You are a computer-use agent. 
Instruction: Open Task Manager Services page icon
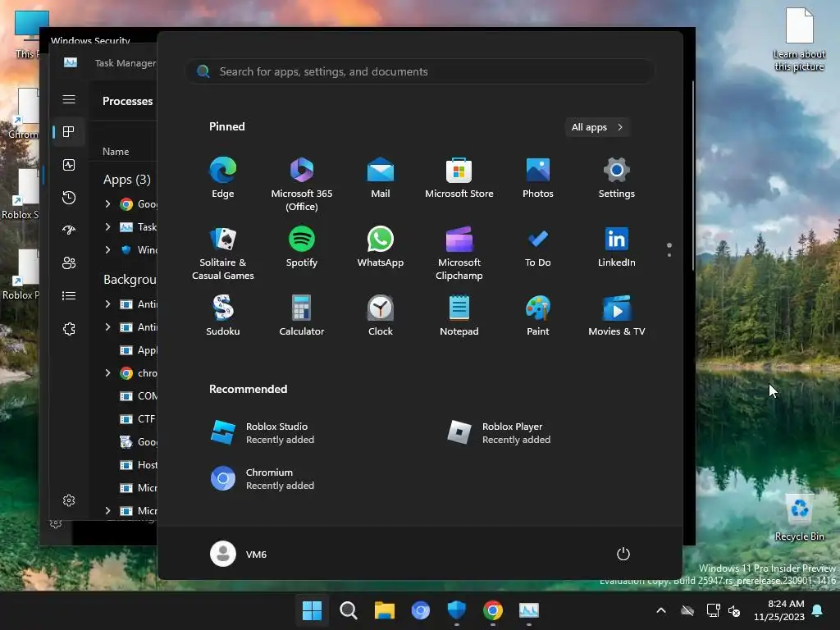(69, 329)
